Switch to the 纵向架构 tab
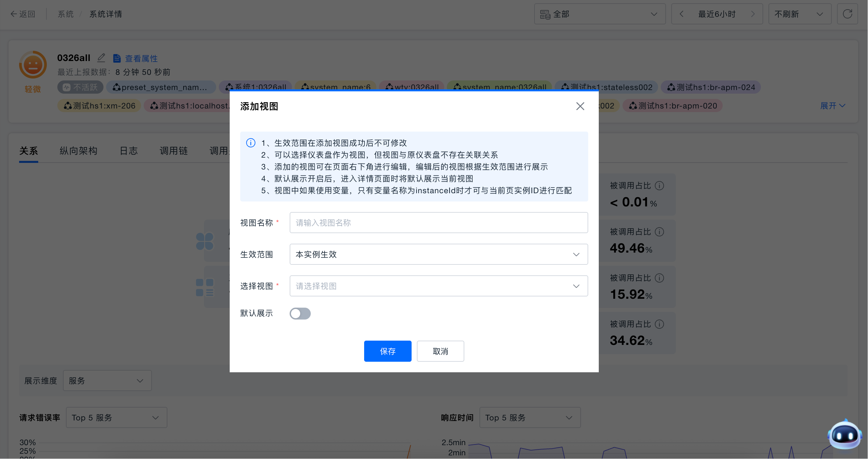This screenshot has height=459, width=868. point(78,151)
